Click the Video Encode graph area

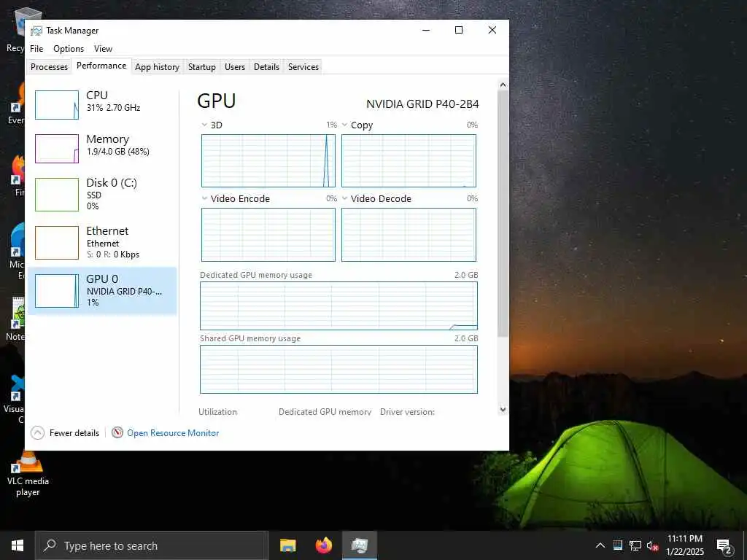tap(268, 235)
